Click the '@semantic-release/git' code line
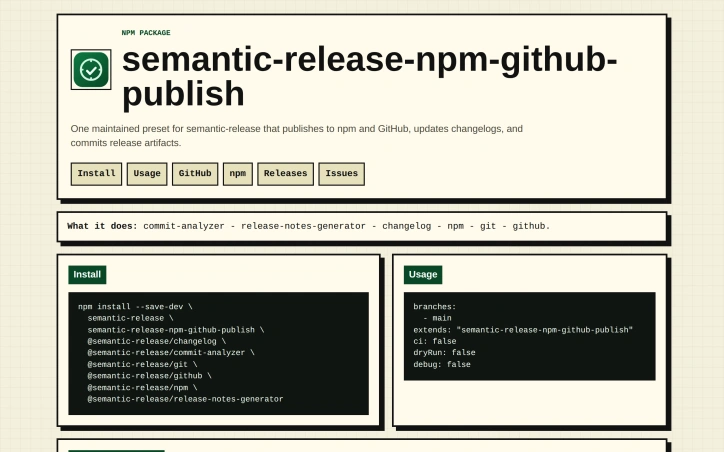Screen dimensions: 724x452 click(x=142, y=364)
